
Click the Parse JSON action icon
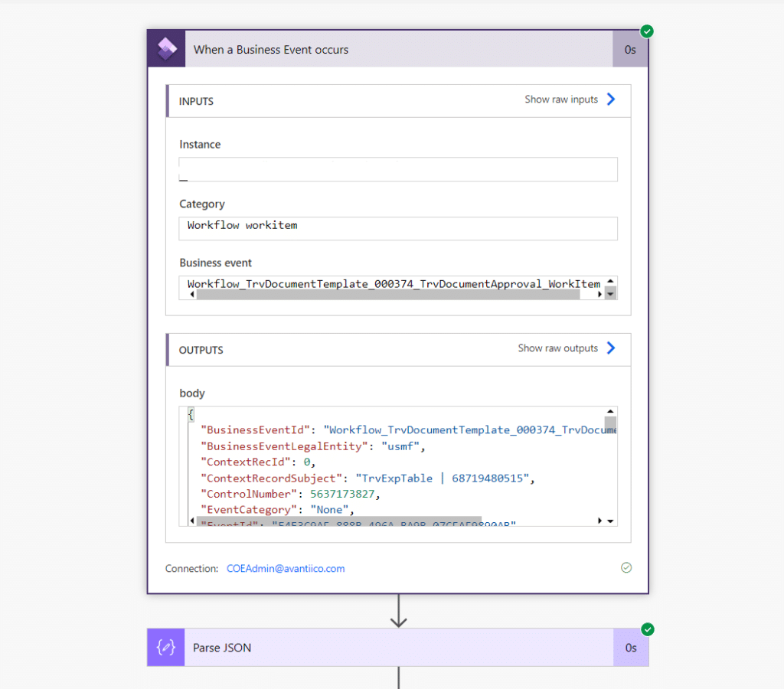tap(166, 647)
